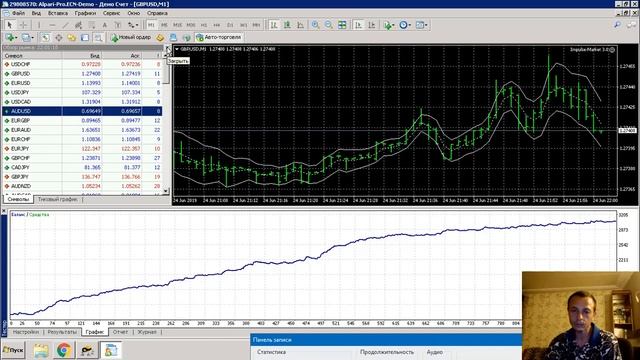Select the GBPUSD symbol row
This screenshot has height=360, width=640.
coord(82,74)
